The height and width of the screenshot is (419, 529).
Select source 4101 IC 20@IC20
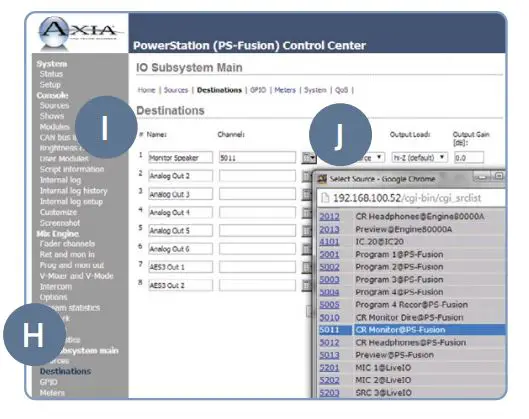coord(412,242)
